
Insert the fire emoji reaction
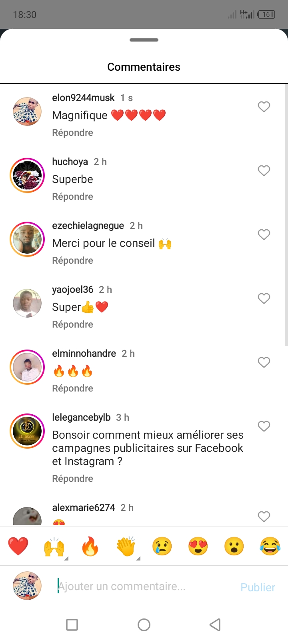(x=90, y=547)
